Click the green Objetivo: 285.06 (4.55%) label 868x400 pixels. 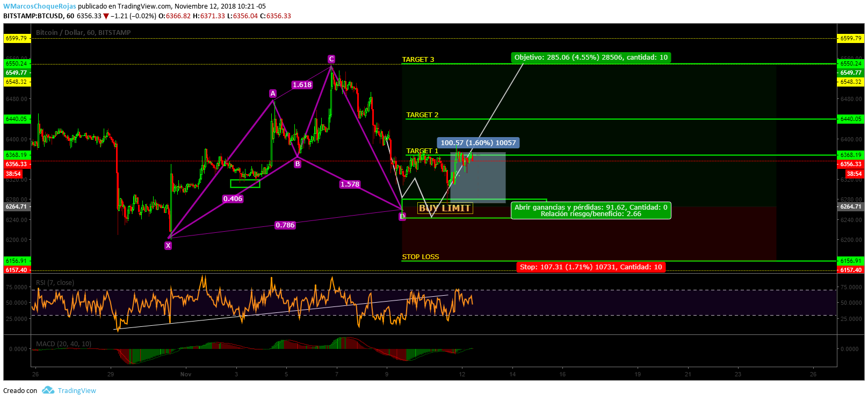pos(591,58)
